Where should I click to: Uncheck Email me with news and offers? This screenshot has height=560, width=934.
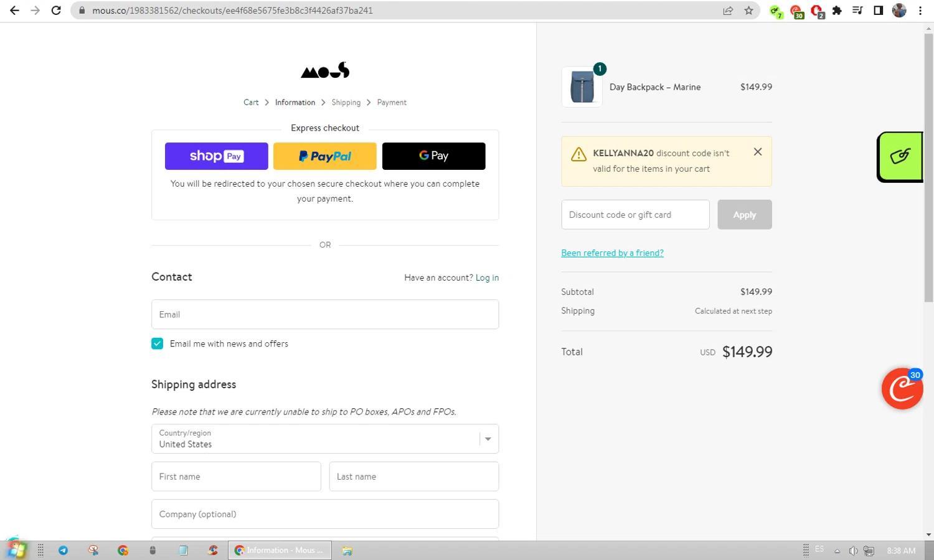tap(157, 343)
